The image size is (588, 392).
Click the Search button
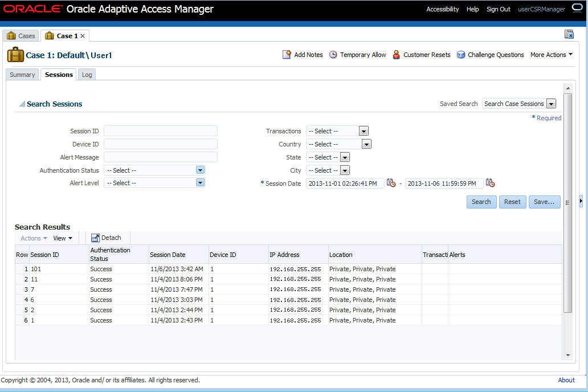click(x=481, y=202)
